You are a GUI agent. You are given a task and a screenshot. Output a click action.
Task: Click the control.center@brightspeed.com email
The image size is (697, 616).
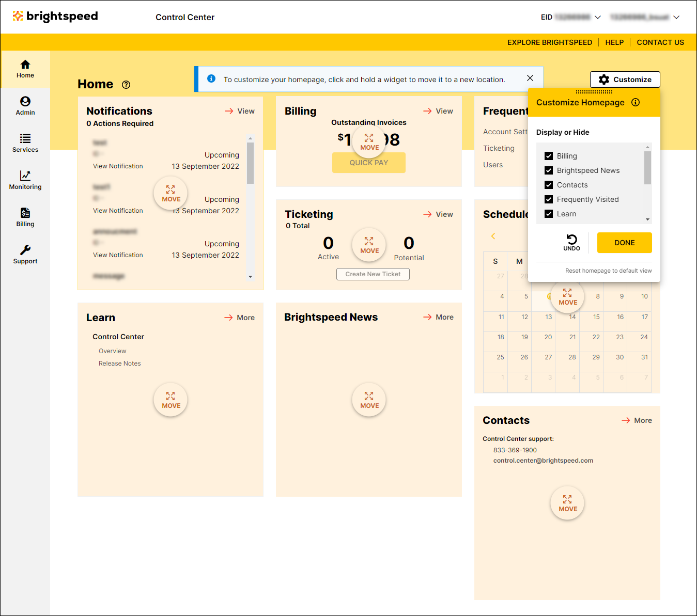pos(543,461)
